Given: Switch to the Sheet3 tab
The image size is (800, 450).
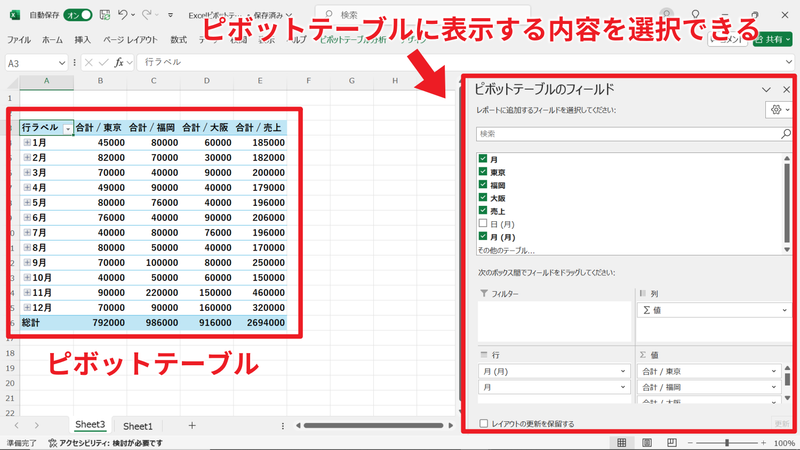Looking at the screenshot, I should (90, 425).
